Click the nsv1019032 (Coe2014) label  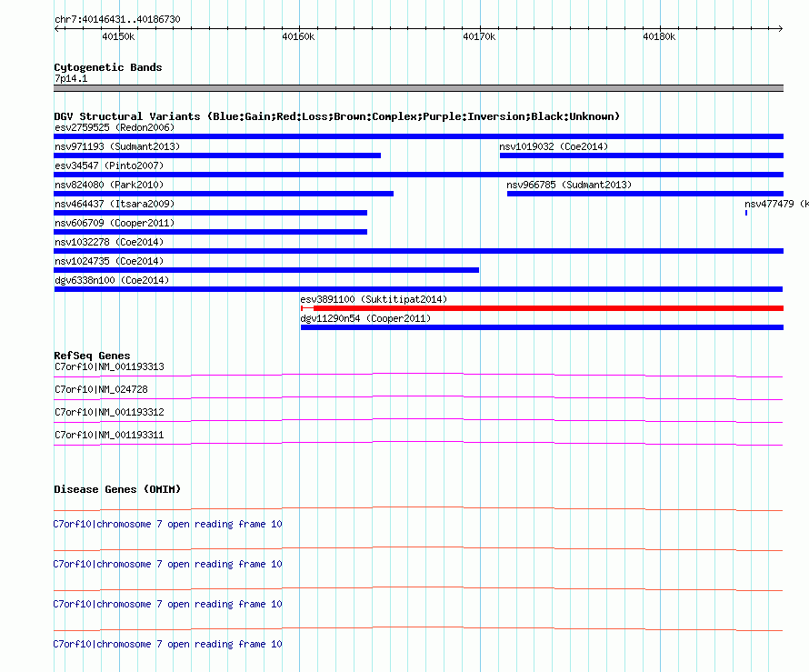coord(554,146)
